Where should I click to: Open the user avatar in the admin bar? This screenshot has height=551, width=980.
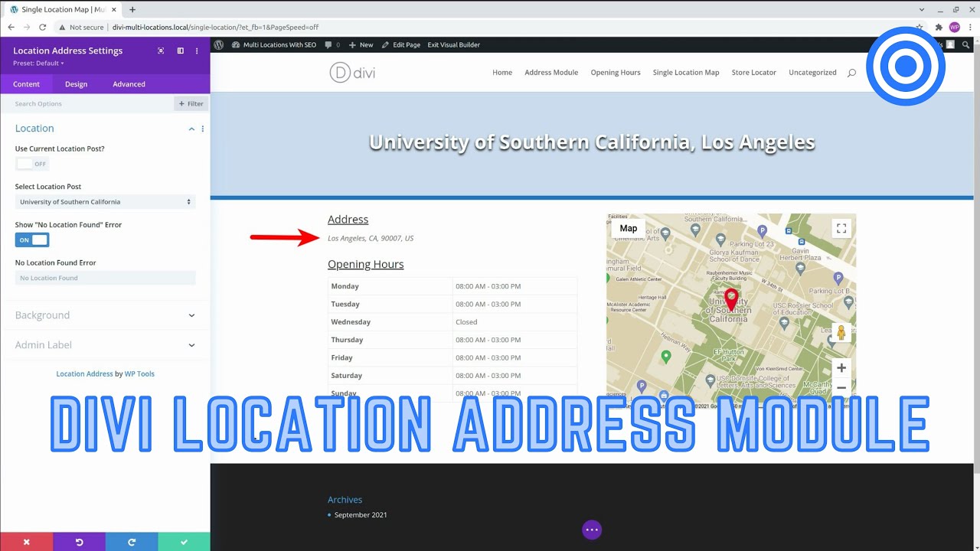pos(949,44)
